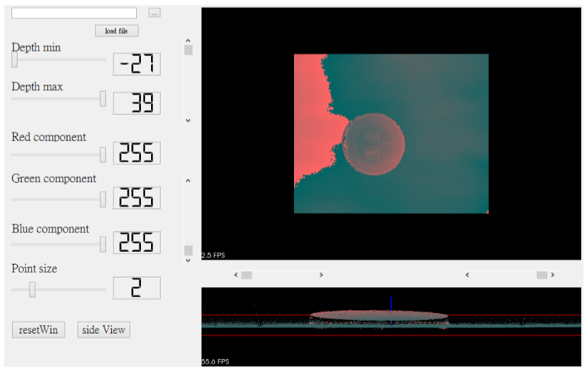Click the resetWin button
The width and height of the screenshot is (588, 372).
(38, 329)
